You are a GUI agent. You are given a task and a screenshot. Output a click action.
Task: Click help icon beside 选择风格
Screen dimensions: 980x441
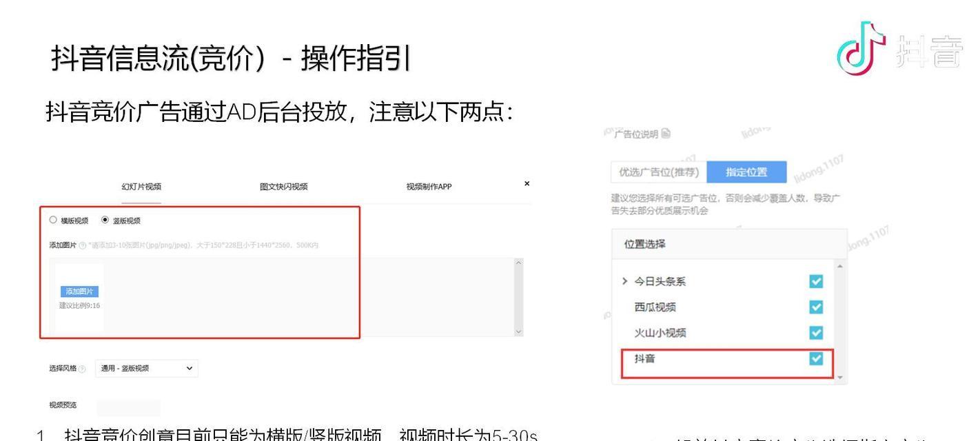click(x=82, y=369)
